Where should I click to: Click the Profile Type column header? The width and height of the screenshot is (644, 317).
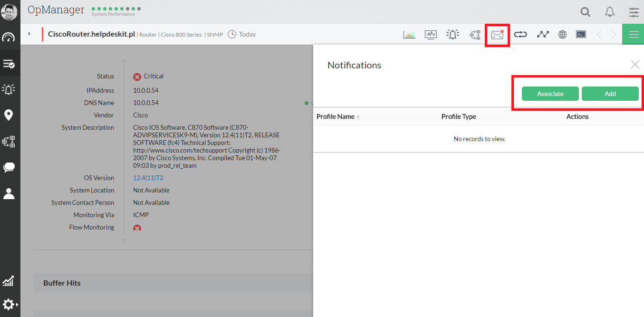click(459, 116)
